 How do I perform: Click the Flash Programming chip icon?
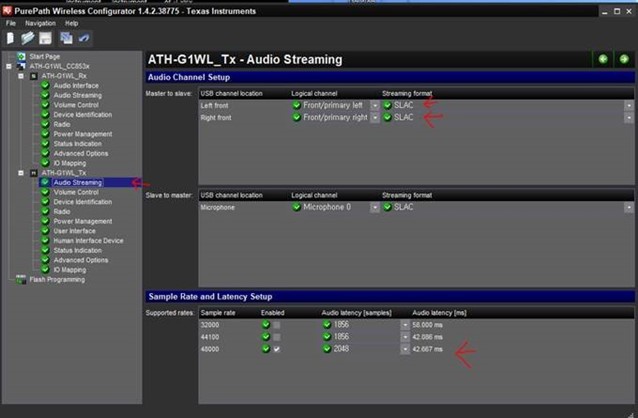21,279
